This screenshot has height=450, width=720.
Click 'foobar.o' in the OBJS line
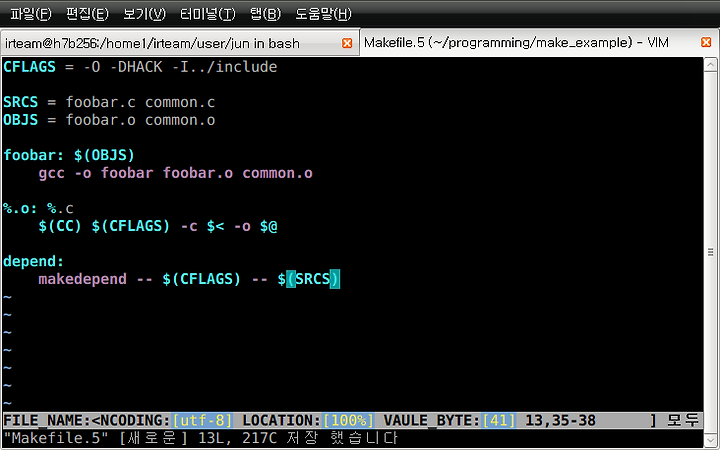(x=101, y=120)
